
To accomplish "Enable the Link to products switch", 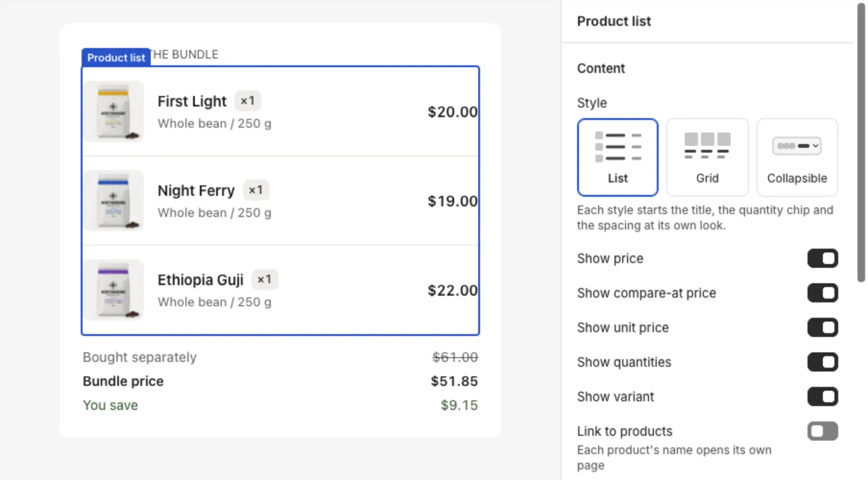I will (822, 431).
